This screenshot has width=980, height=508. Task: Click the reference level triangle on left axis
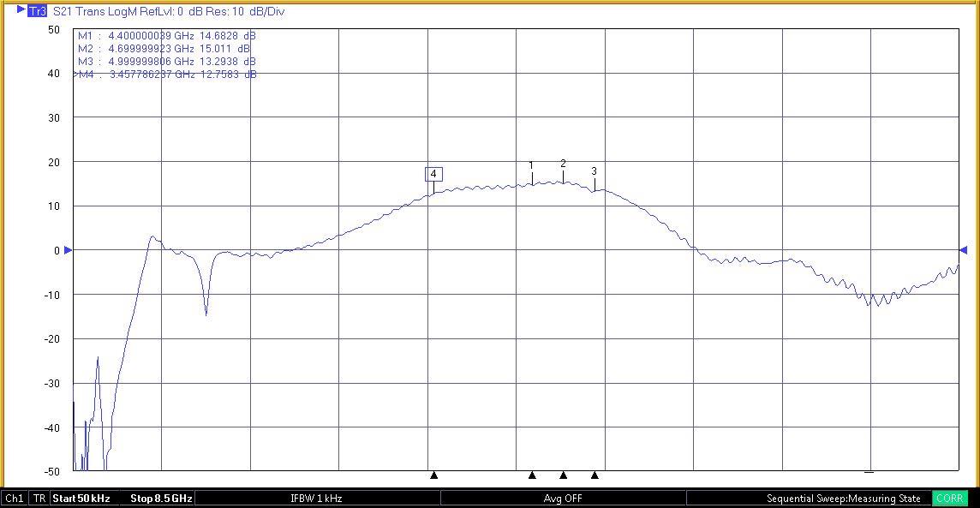(x=69, y=250)
